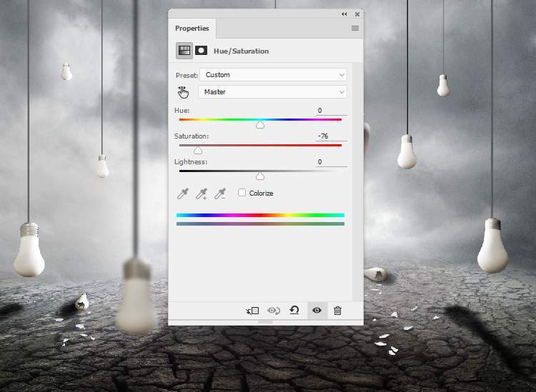Click the Lightness slider handle
The image size is (536, 392).
tap(260, 176)
